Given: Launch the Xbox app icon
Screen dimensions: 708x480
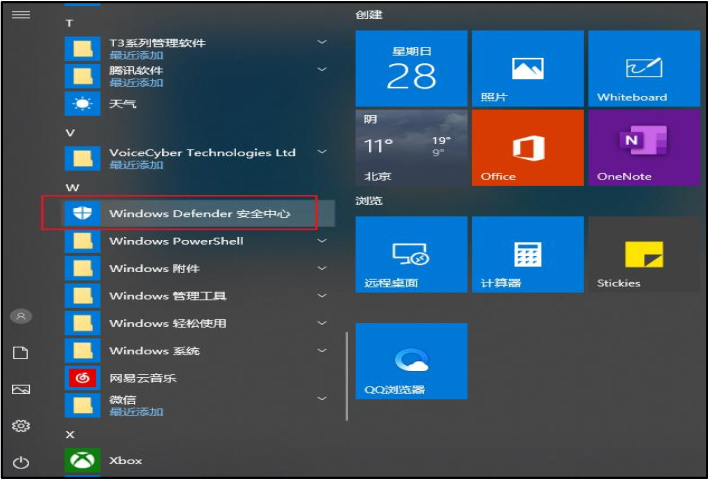Looking at the screenshot, I should 79,460.
